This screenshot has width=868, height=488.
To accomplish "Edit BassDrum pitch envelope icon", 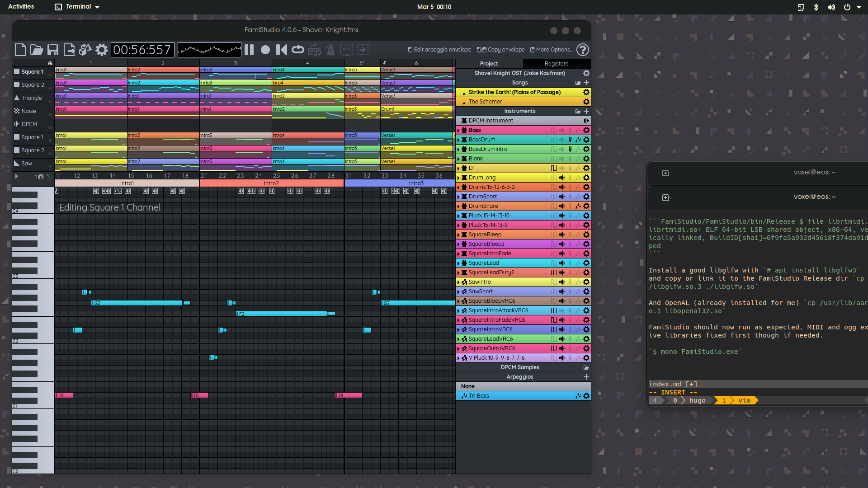I will point(570,140).
